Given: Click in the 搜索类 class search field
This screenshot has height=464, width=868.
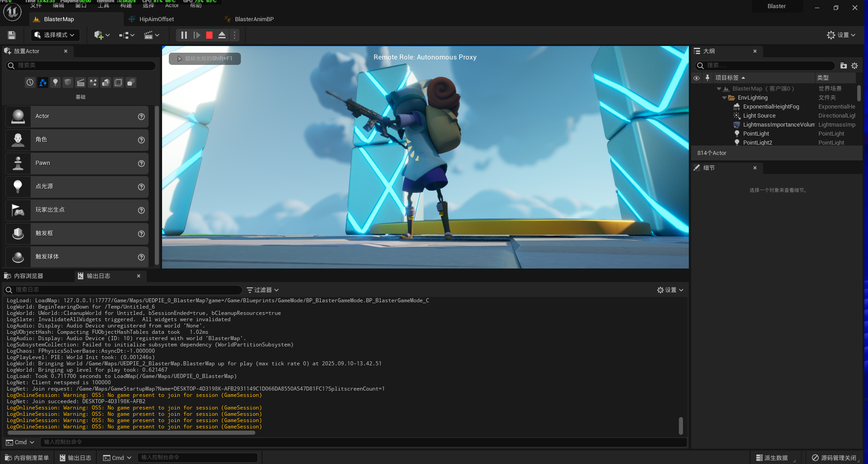Looking at the screenshot, I should click(x=81, y=65).
